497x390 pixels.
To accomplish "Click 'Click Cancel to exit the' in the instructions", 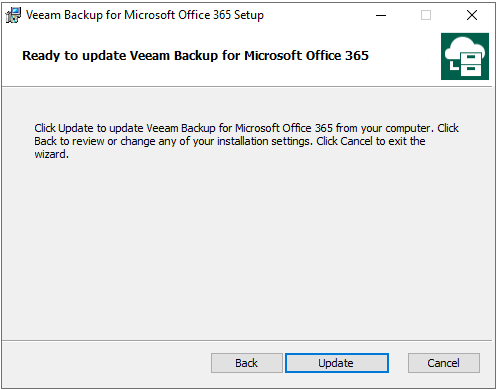I will tap(371, 141).
